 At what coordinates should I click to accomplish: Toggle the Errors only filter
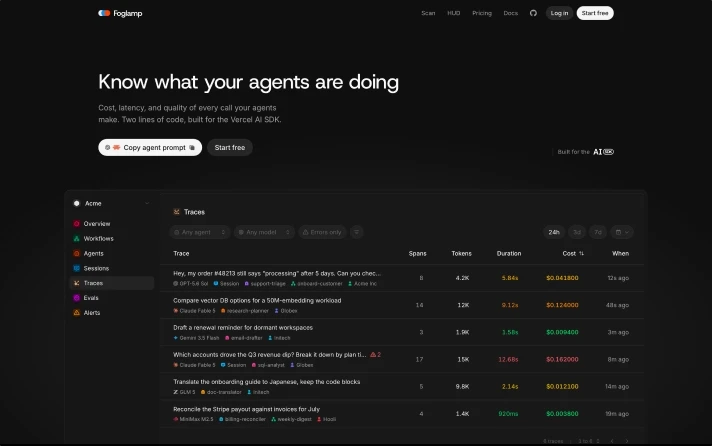pyautogui.click(x=322, y=232)
